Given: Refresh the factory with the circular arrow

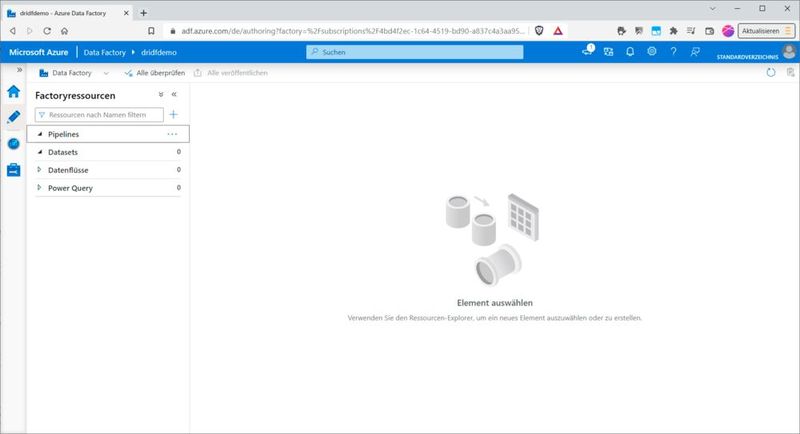Looking at the screenshot, I should tap(771, 72).
